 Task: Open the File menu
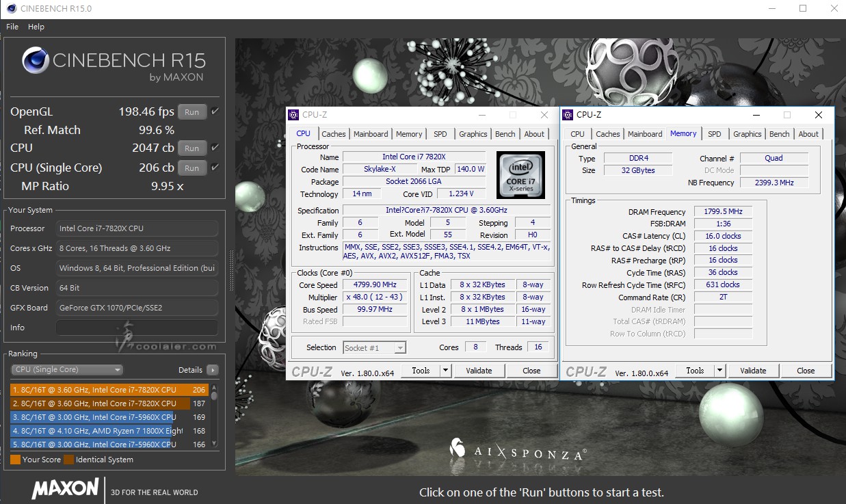click(12, 27)
